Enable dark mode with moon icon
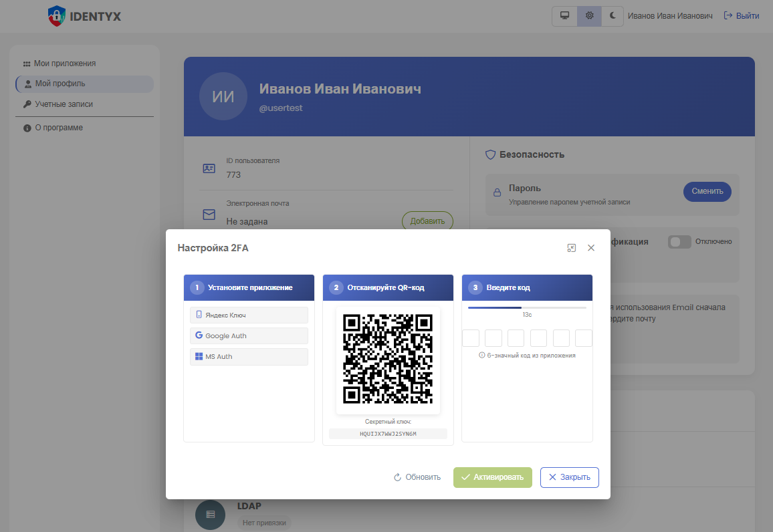Viewport: 773px width, 532px height. pyautogui.click(x=612, y=16)
